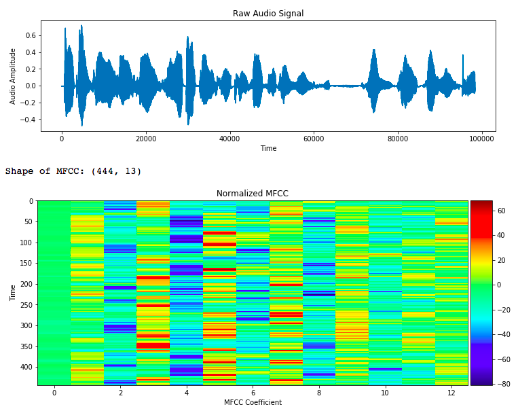The height and width of the screenshot is (411, 518).
Task: Click the 60 tick label on the colorbar
Action: tap(501, 211)
